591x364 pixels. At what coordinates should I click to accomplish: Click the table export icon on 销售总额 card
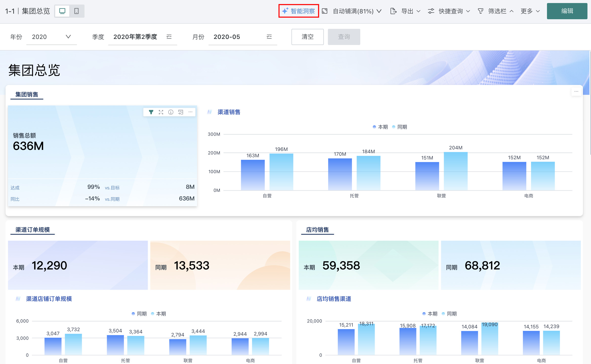point(181,112)
